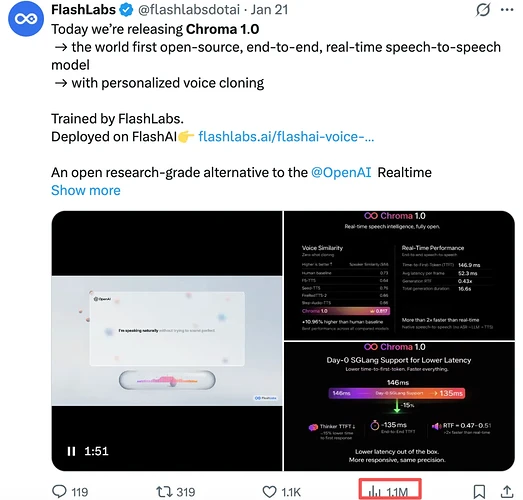
Task: Repost this tweet via retweet icon
Action: (164, 492)
